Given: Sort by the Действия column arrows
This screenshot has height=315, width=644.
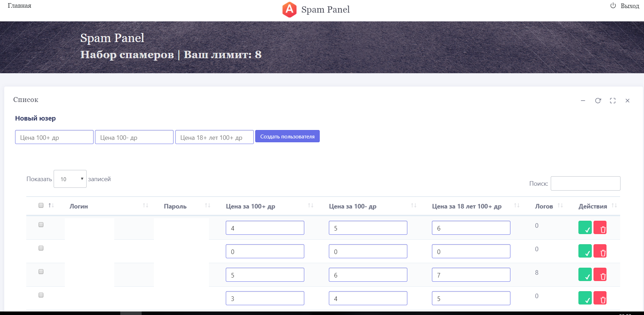Looking at the screenshot, I should click(x=614, y=205).
